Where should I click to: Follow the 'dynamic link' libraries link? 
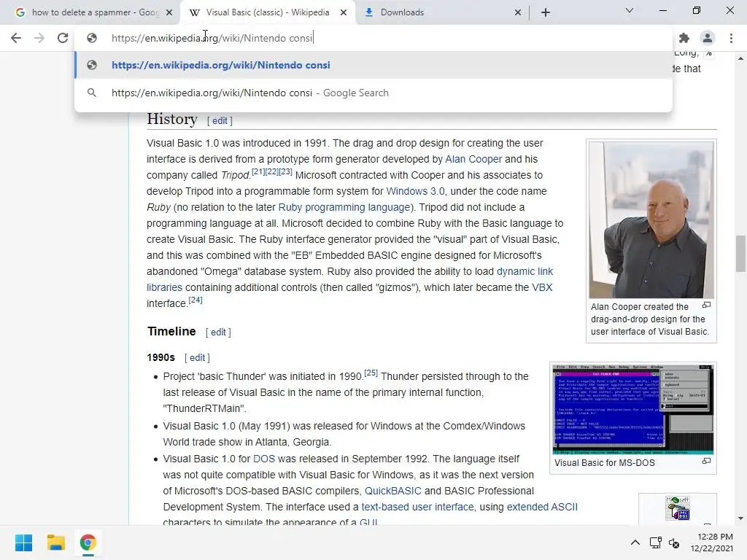(525, 271)
